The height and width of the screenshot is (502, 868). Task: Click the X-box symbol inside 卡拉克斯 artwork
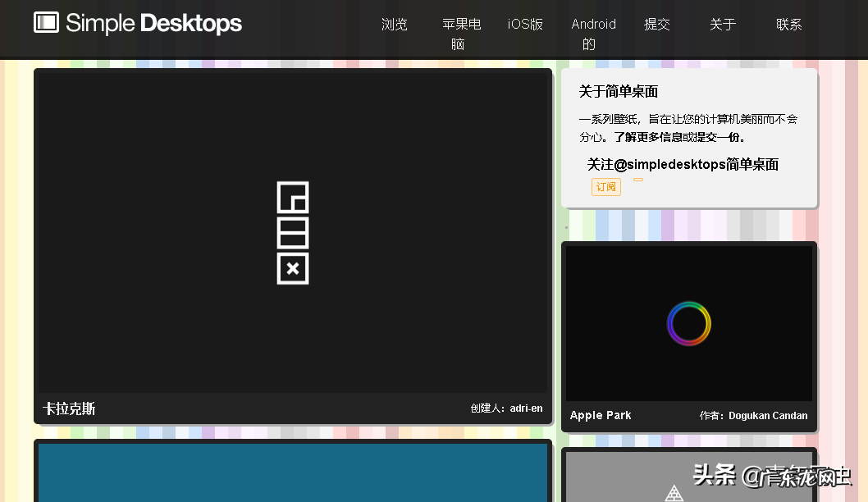(293, 268)
